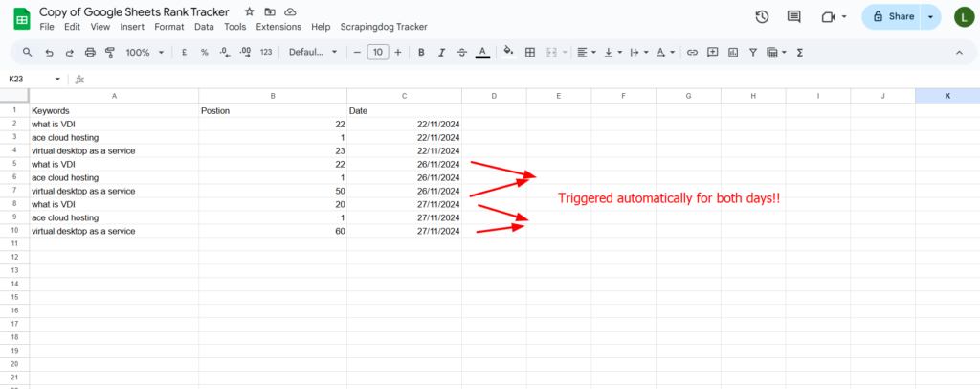
Task: Open the filter views dropdown
Action: click(x=776, y=53)
